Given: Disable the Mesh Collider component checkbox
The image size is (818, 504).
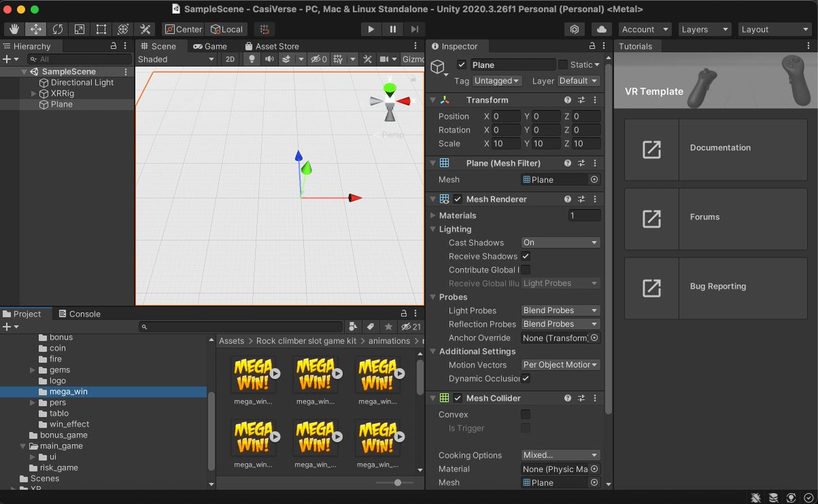Looking at the screenshot, I should pos(458,398).
